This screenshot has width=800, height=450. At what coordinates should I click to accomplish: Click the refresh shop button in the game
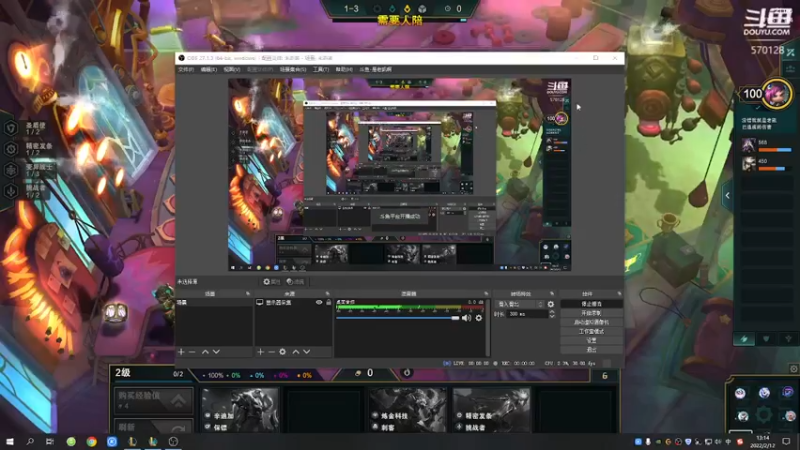(x=154, y=427)
